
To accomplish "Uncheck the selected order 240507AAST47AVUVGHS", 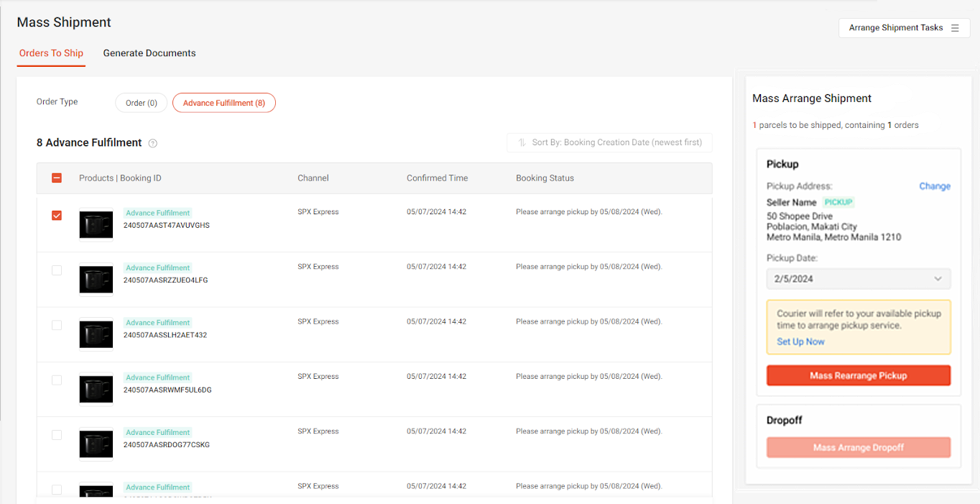I will [57, 215].
